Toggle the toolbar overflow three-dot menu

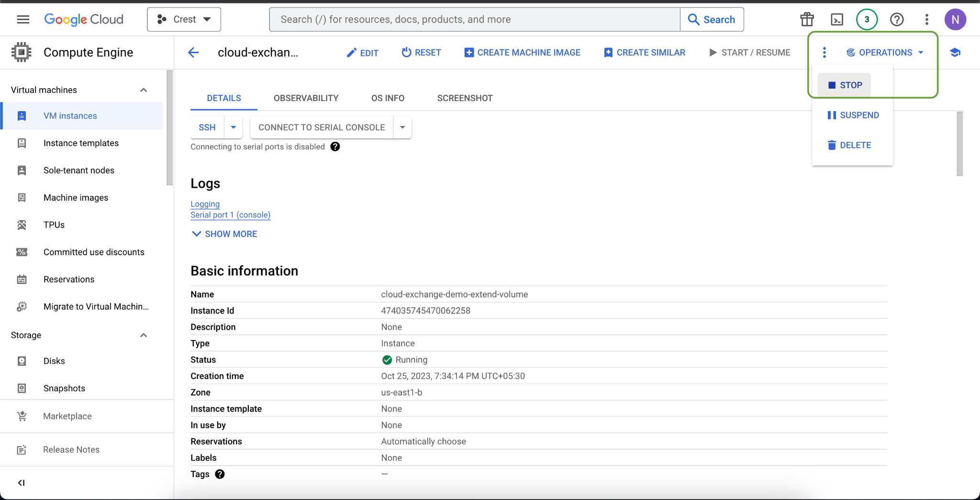click(824, 53)
